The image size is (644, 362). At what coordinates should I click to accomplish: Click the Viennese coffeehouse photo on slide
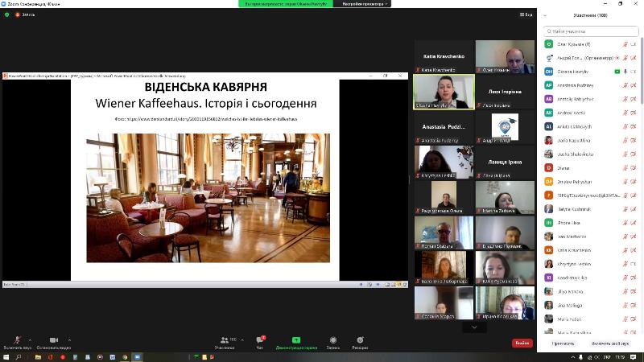pyautogui.click(x=208, y=198)
